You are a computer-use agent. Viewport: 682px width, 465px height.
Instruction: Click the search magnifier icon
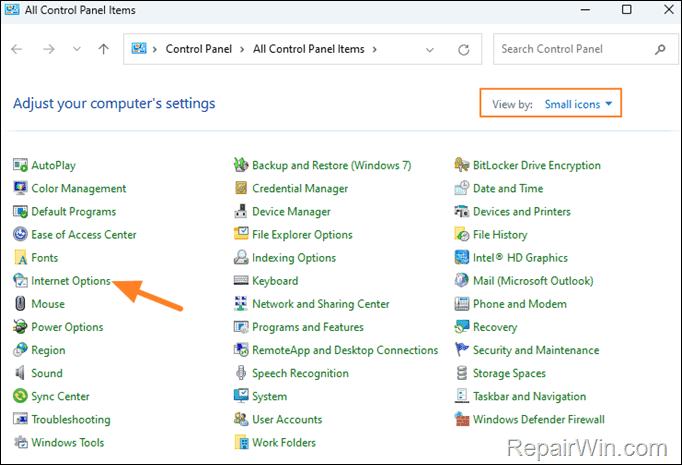[x=660, y=49]
